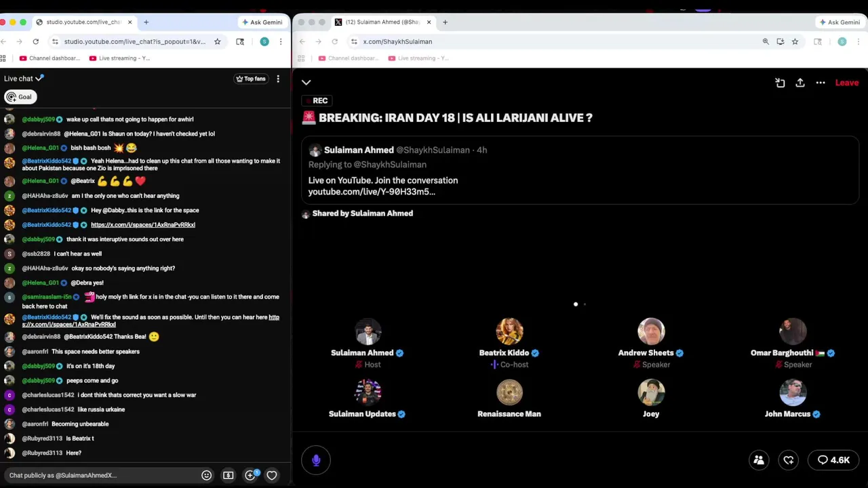The height and width of the screenshot is (488, 868).
Task: Leave the X Space
Action: tap(847, 83)
